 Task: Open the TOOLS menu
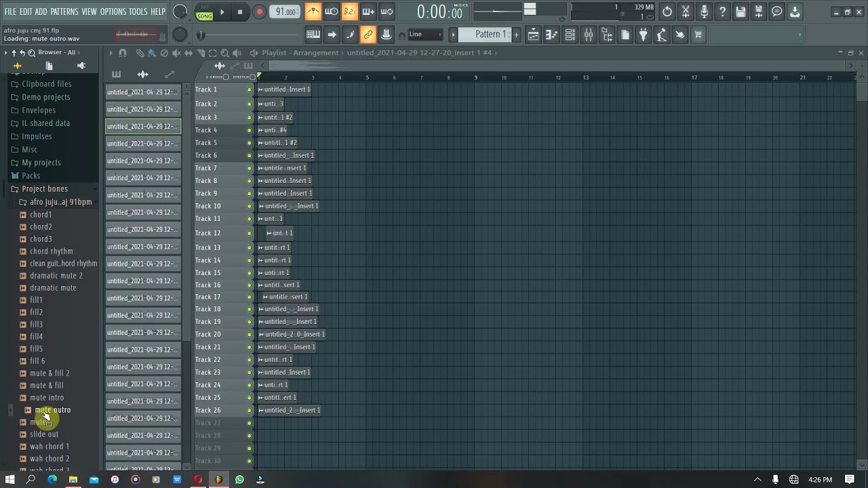pos(138,12)
